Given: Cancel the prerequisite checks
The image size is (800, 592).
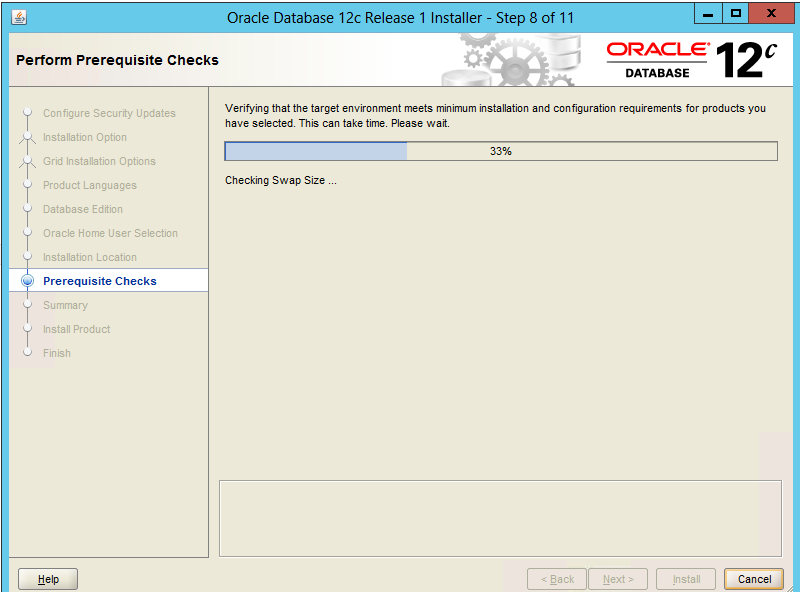Looking at the screenshot, I should (x=754, y=579).
